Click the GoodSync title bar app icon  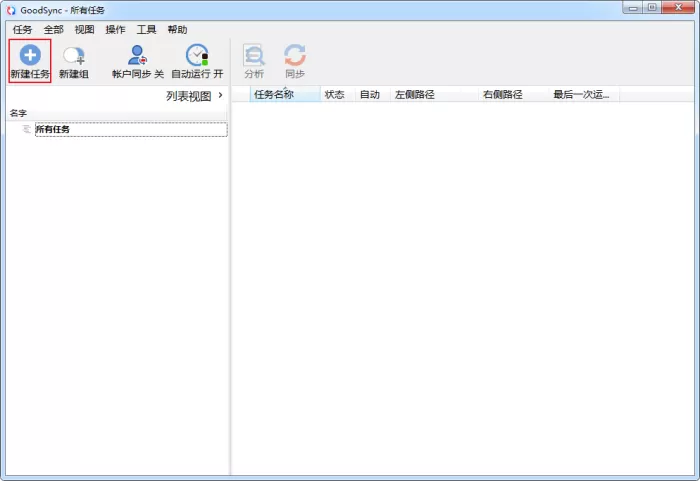point(11,10)
